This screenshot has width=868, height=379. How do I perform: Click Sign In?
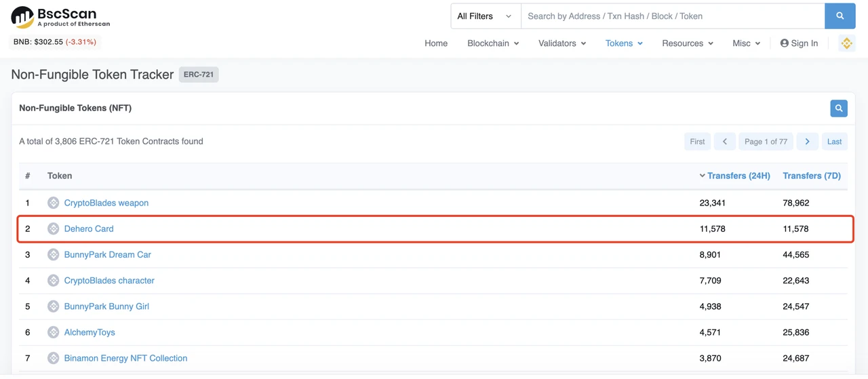point(799,43)
